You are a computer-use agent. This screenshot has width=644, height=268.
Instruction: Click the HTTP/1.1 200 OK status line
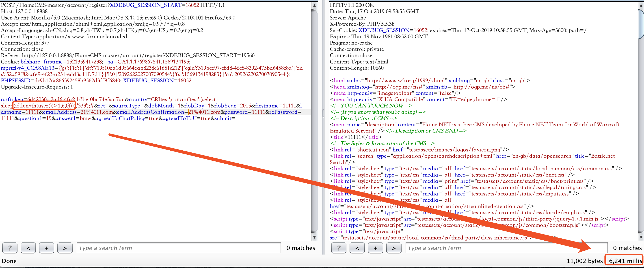[352, 5]
